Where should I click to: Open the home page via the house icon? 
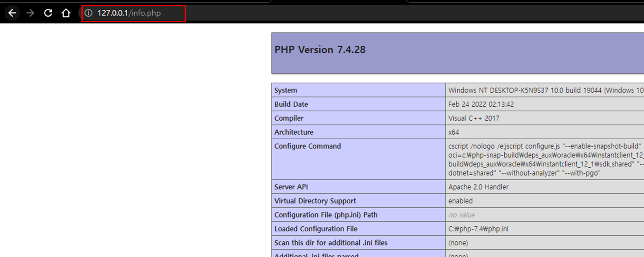tap(66, 13)
